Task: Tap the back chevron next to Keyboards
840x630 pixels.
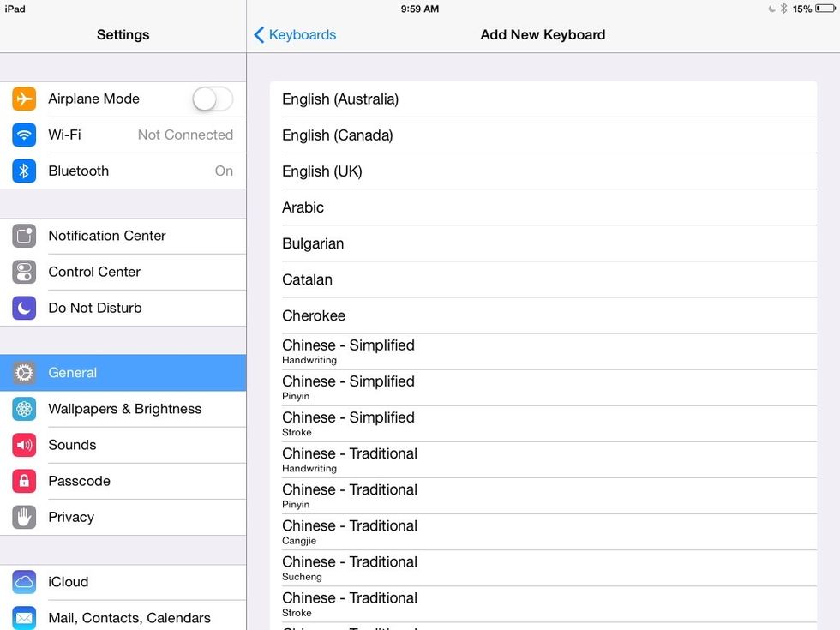Action: (x=259, y=35)
